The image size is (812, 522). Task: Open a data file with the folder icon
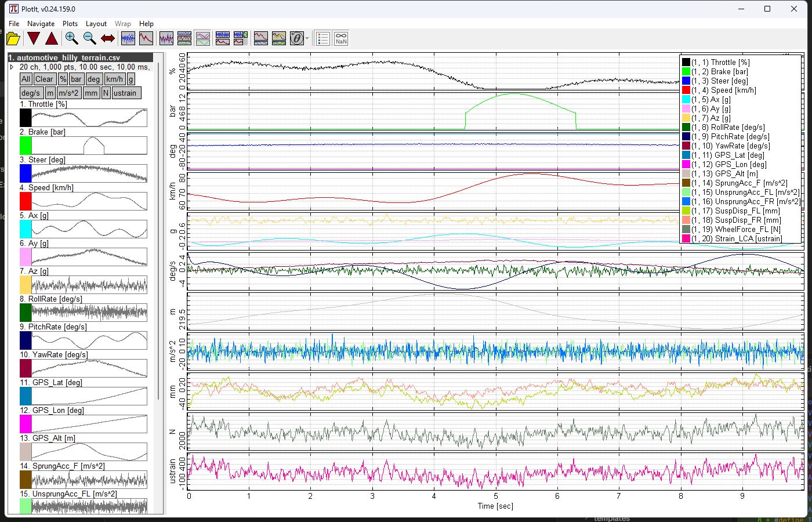point(13,39)
